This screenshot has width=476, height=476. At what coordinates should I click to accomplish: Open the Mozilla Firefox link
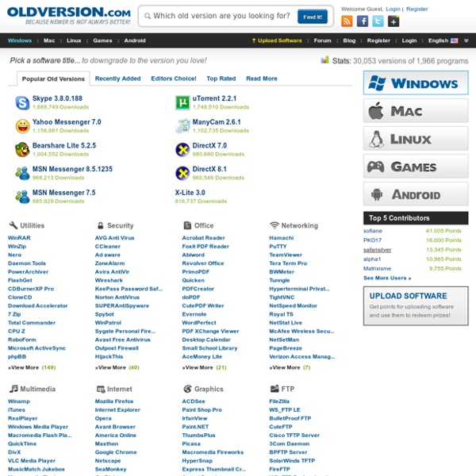[x=114, y=401]
